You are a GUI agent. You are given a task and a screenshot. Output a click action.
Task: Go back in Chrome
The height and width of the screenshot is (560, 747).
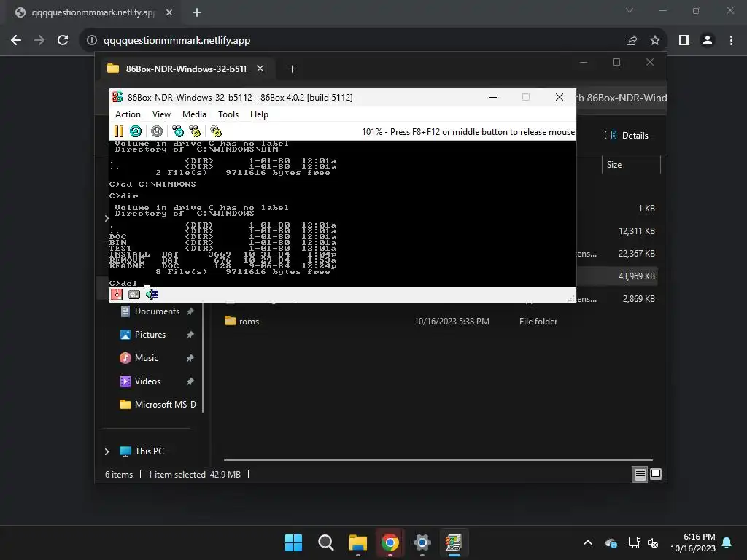point(16,41)
